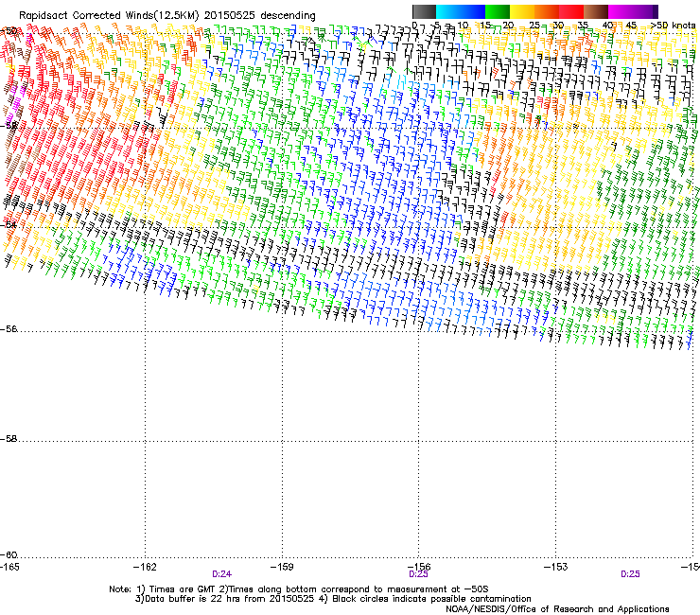The width and height of the screenshot is (700, 615).
Task: Click the blue 10-15 knots legend swatch
Action: [473, 11]
